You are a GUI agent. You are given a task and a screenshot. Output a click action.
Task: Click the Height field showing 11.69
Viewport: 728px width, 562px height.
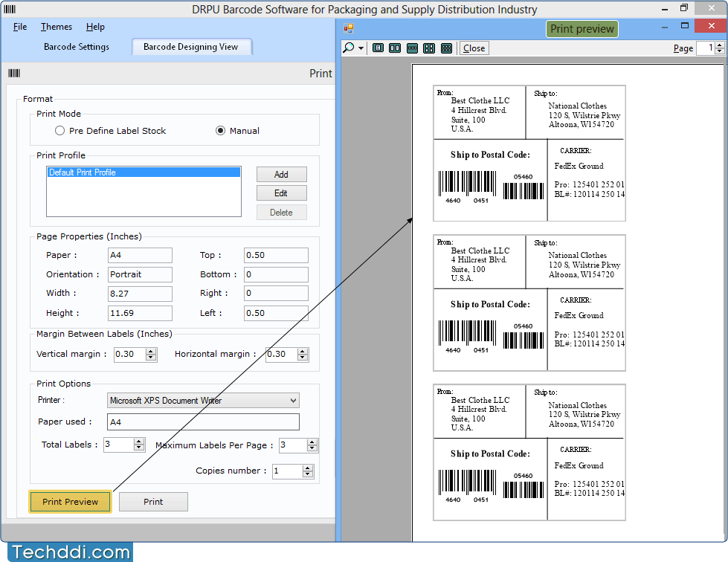(140, 313)
